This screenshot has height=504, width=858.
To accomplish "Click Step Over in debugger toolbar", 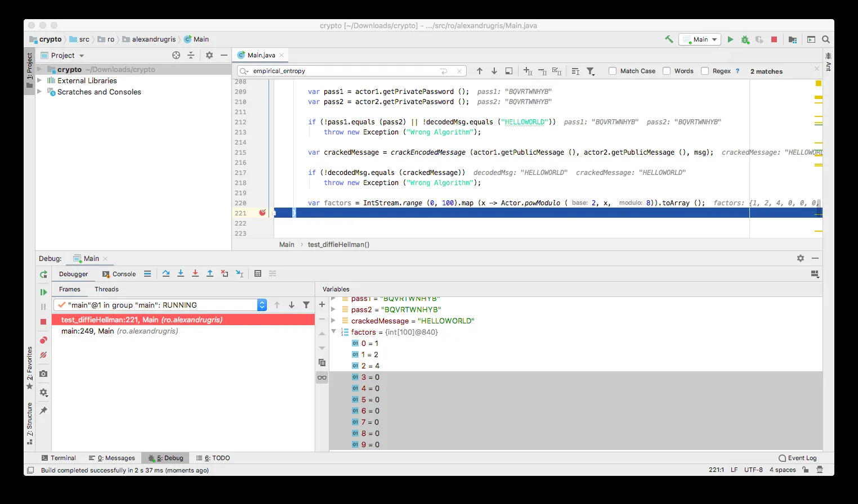I will (166, 274).
